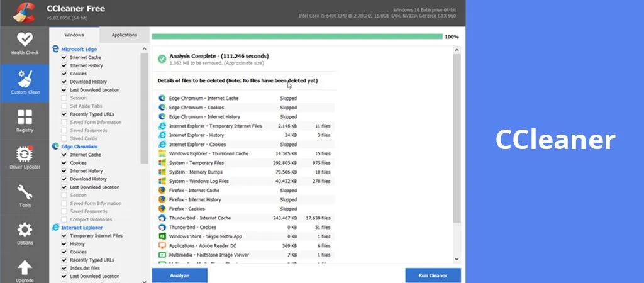The height and width of the screenshot is (283, 644).
Task: Click the up arrow of the cleaning options scrollbar
Action: (x=144, y=49)
